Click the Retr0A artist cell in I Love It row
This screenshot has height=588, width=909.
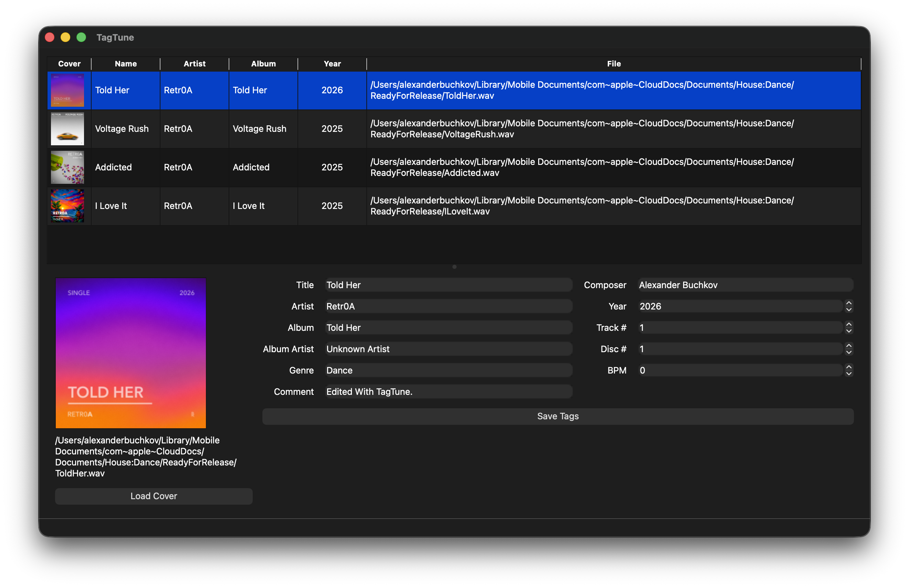[x=194, y=206]
